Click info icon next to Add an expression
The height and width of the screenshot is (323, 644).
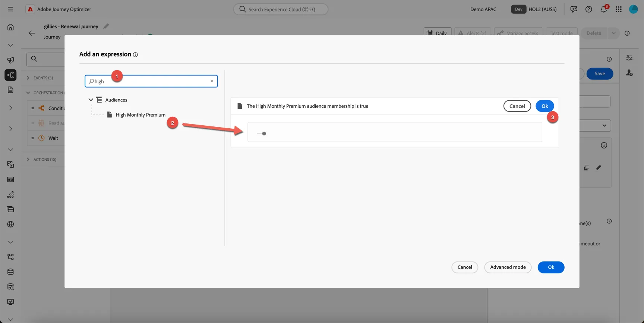(135, 55)
